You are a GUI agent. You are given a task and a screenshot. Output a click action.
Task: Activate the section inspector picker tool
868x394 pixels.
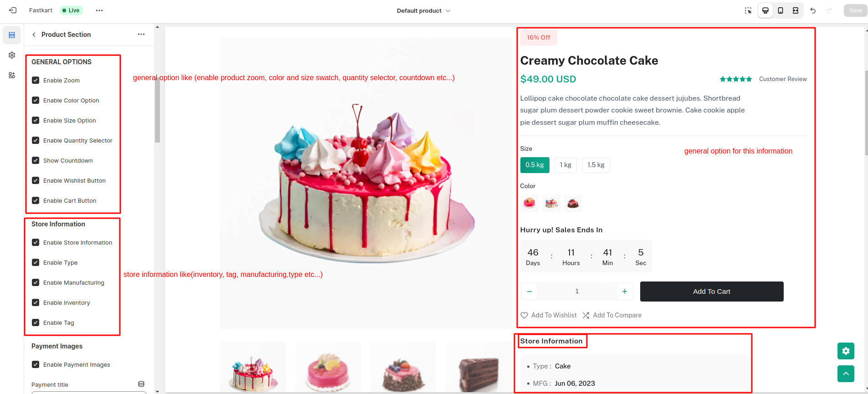(x=748, y=10)
